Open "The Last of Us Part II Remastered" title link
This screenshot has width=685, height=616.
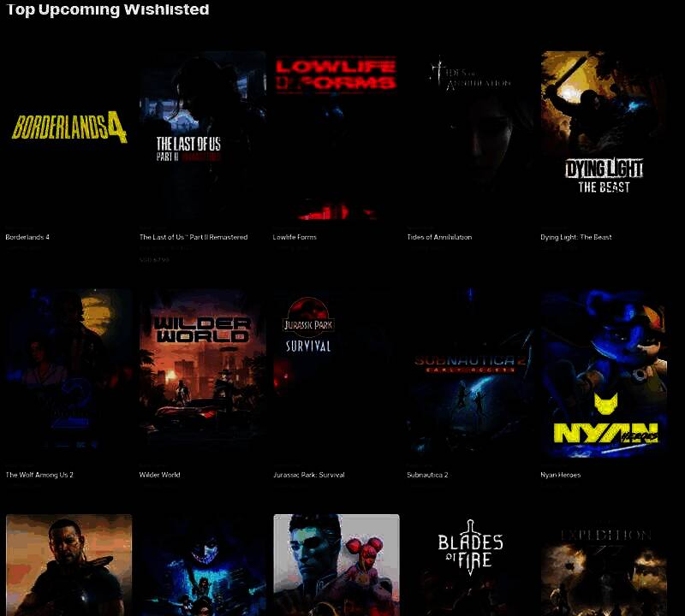[194, 237]
